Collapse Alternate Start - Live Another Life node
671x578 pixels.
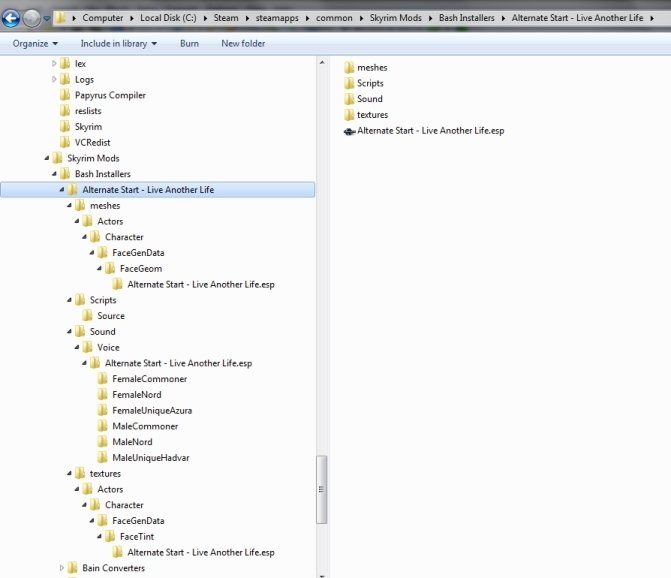pos(62,190)
